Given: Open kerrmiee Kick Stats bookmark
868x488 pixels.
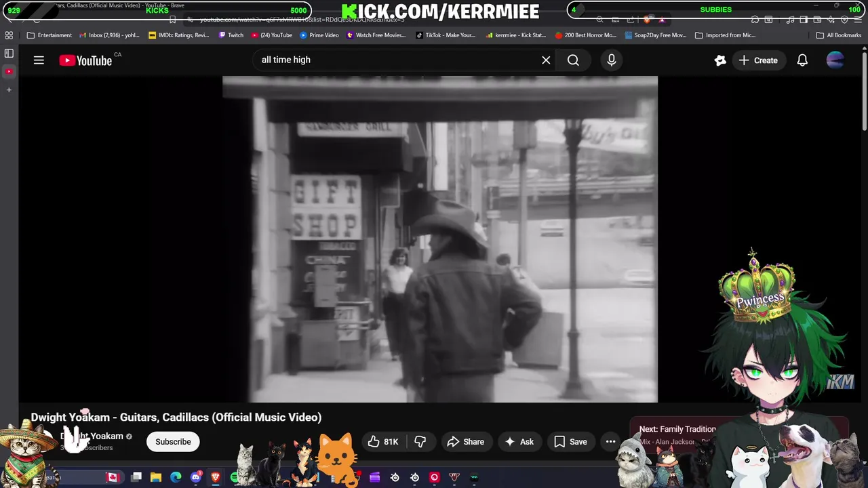Looking at the screenshot, I should 516,35.
